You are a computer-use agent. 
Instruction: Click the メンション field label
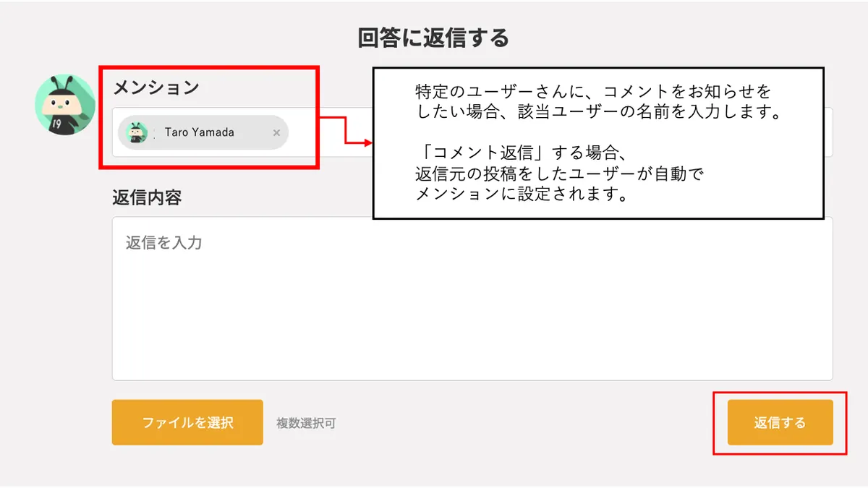click(x=156, y=88)
